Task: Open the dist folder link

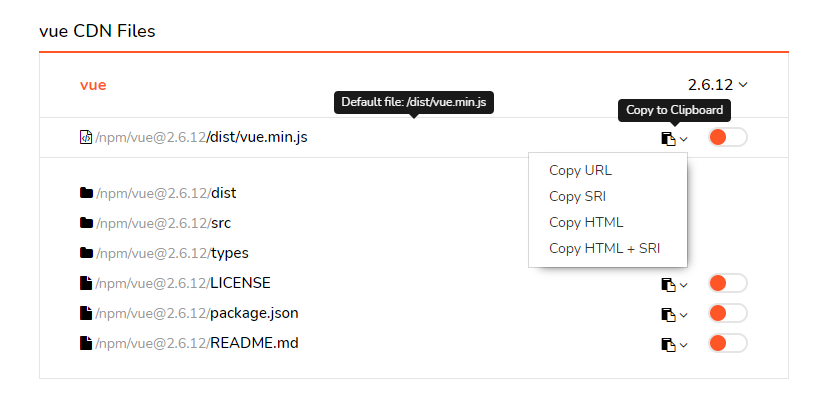Action: point(166,193)
